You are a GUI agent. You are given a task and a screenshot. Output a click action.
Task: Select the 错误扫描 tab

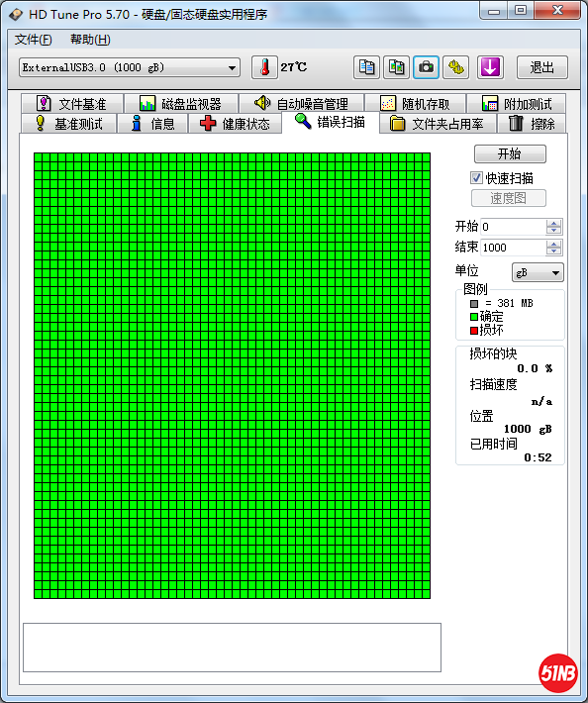(x=331, y=122)
